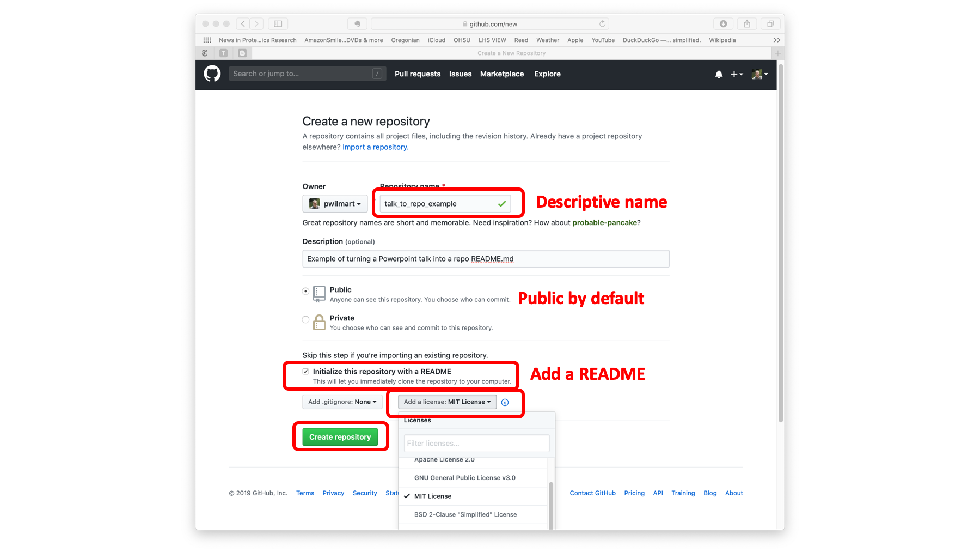Choose MIT License from the list
Image resolution: width=980 pixels, height=552 pixels.
tap(473, 496)
